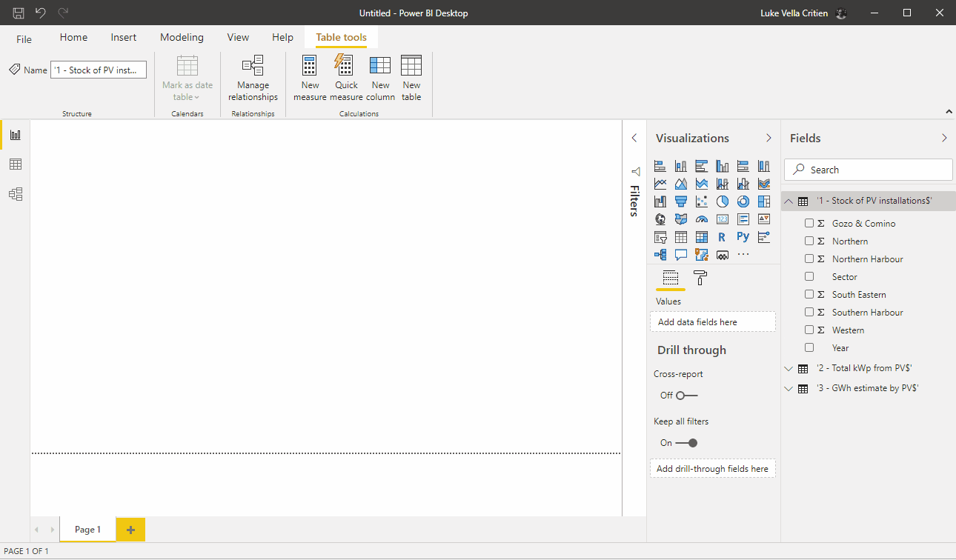Expand the '3 - GWh estimate by PV$' table

[x=789, y=388]
